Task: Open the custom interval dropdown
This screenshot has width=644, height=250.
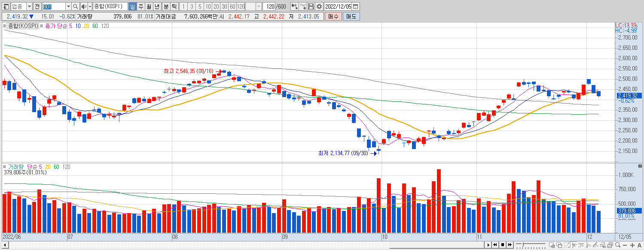Action: click(x=259, y=6)
